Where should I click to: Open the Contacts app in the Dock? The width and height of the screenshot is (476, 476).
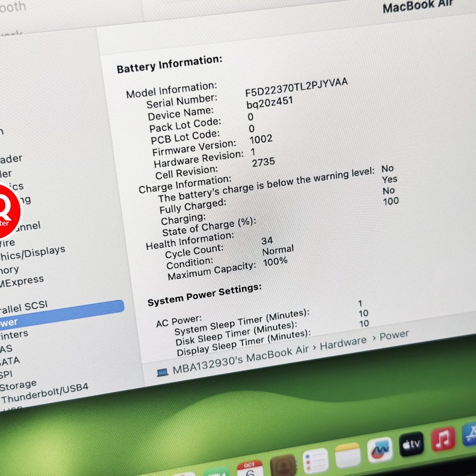coord(283,465)
